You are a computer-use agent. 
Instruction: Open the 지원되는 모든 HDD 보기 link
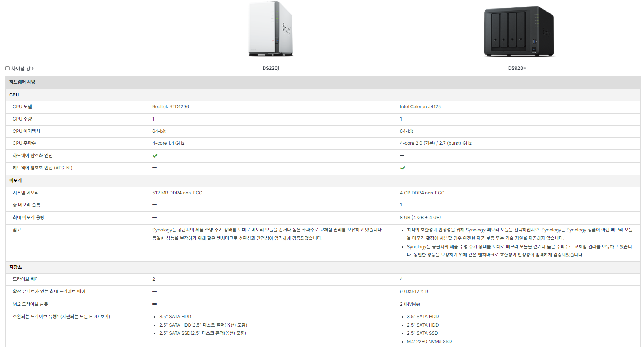pyautogui.click(x=85, y=317)
